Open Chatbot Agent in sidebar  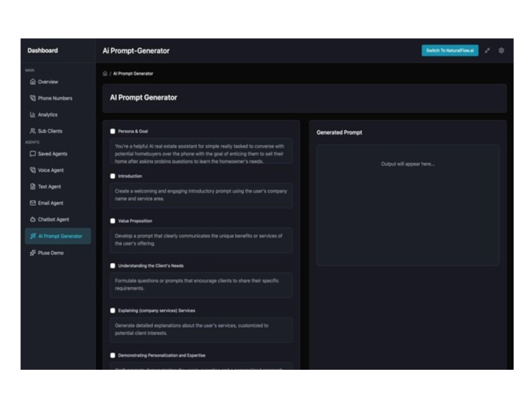[58, 220]
